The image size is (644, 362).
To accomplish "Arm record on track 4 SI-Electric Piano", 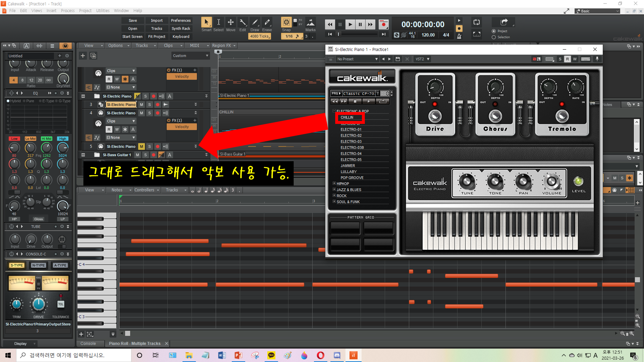I will point(157,113).
